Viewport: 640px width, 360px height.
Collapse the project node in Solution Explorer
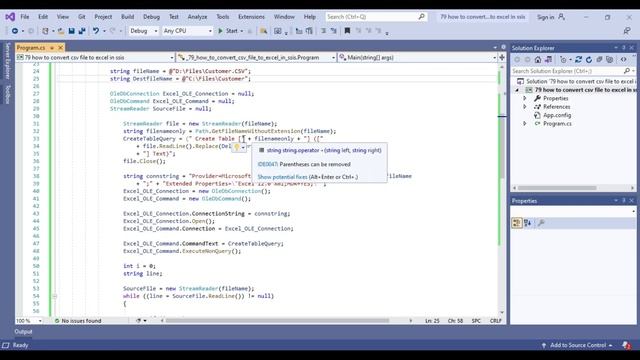517,90
